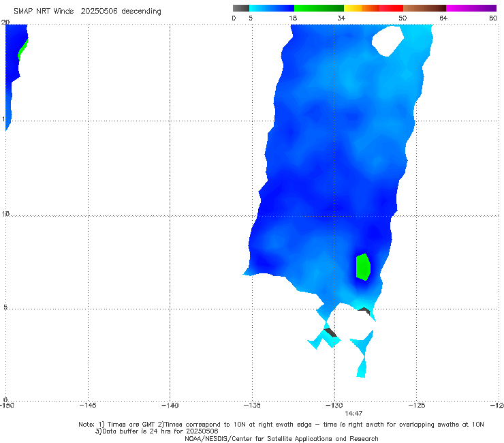Click the latitude label '10' on left axis

(5, 213)
